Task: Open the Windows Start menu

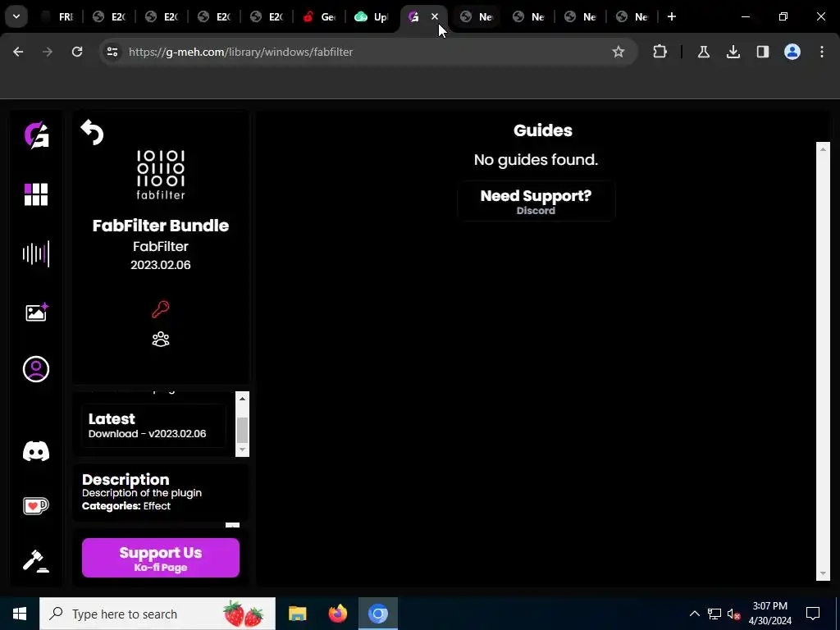Action: click(x=20, y=614)
